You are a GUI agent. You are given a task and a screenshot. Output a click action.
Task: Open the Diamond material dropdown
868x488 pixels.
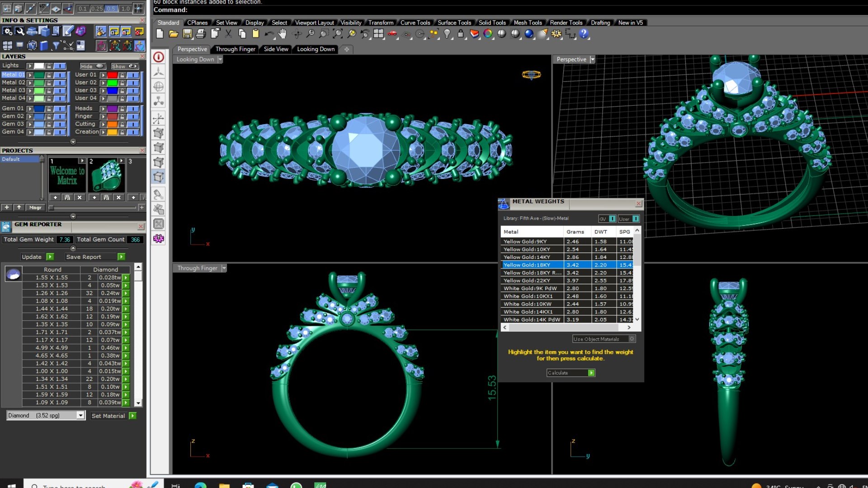point(80,415)
